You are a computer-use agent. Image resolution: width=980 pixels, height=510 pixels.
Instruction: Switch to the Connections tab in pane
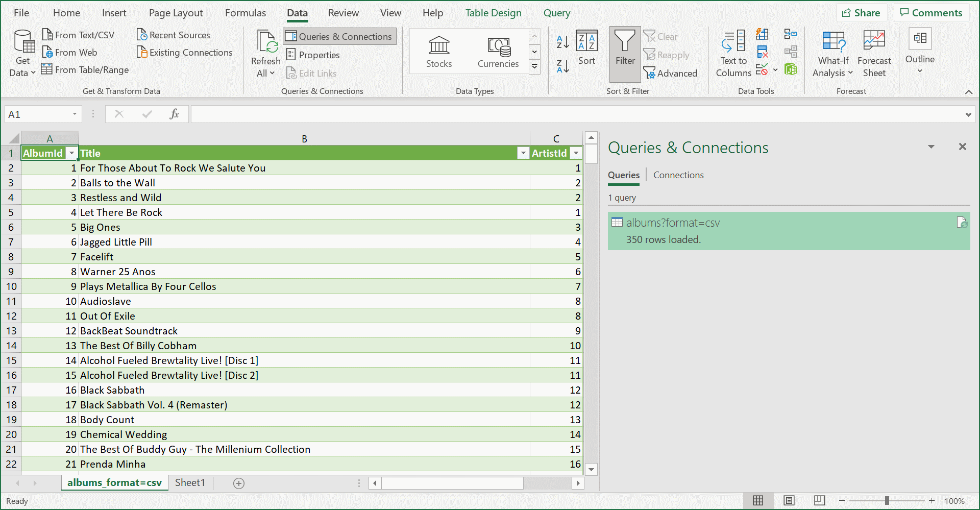click(678, 175)
